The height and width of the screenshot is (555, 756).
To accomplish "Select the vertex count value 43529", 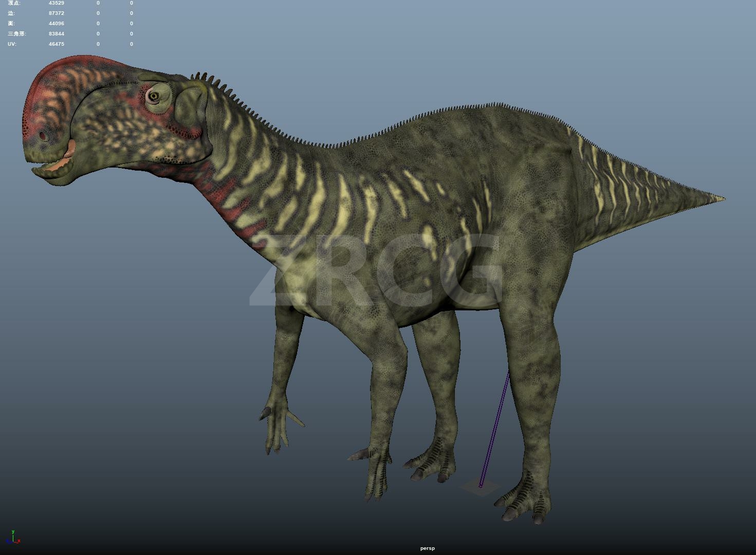I will (x=57, y=3).
